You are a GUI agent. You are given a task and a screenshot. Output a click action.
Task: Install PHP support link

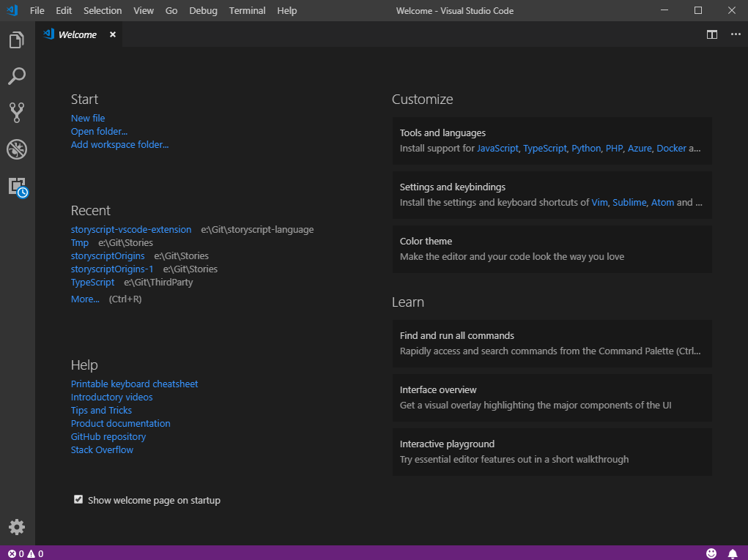615,148
